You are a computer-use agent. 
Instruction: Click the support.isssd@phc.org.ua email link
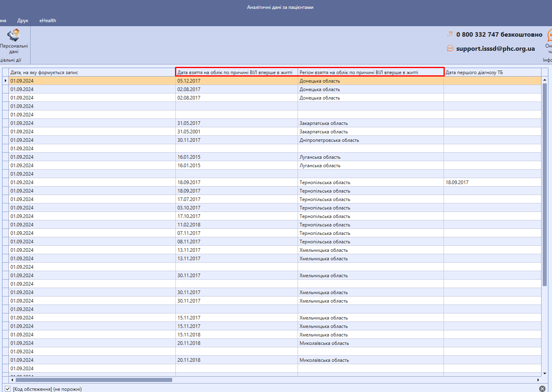[x=496, y=48]
